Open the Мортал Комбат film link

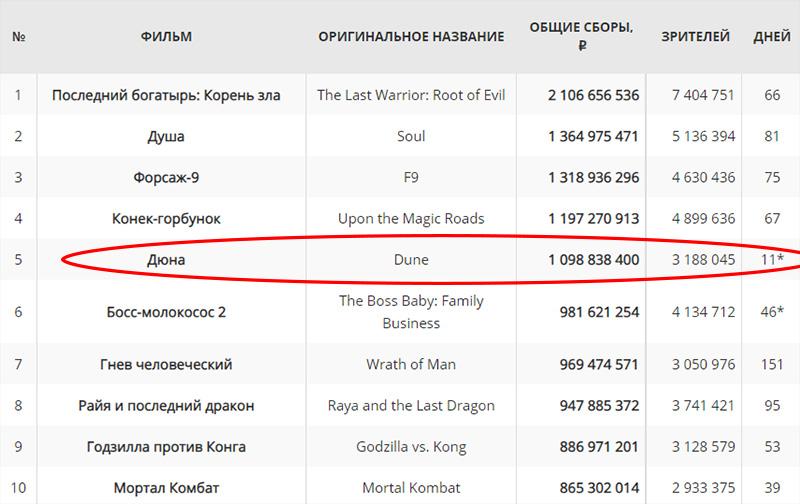coord(166,488)
